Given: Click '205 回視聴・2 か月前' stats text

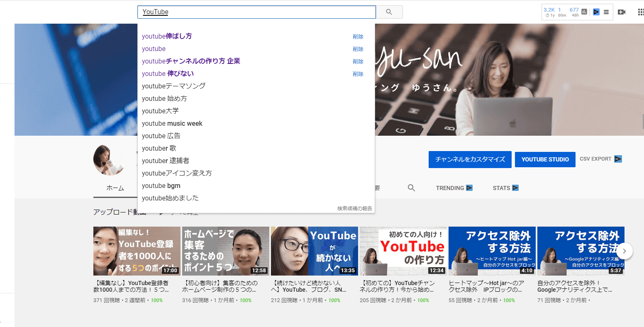Looking at the screenshot, I should point(385,300).
